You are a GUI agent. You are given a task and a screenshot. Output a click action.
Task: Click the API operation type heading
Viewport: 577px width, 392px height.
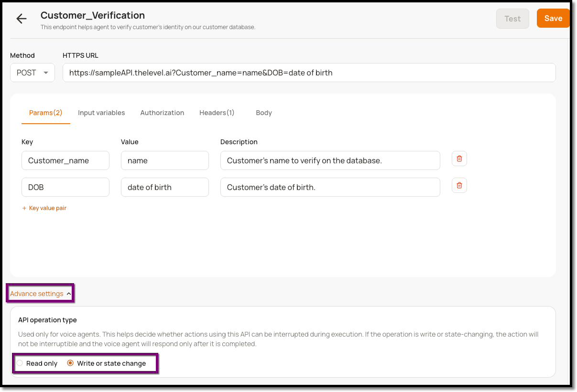pos(47,320)
